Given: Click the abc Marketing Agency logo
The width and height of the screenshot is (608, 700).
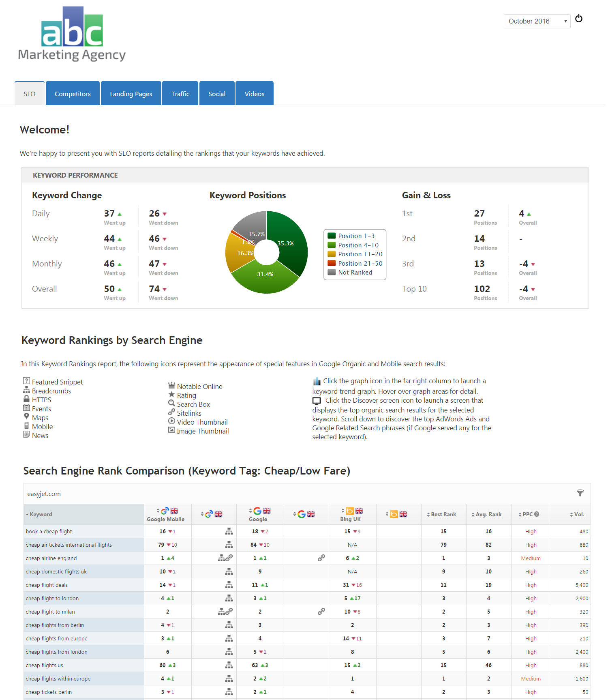Looking at the screenshot, I should (x=72, y=34).
